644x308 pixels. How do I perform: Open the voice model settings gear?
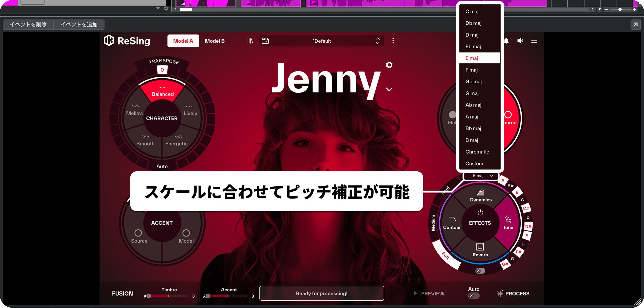coord(389,65)
